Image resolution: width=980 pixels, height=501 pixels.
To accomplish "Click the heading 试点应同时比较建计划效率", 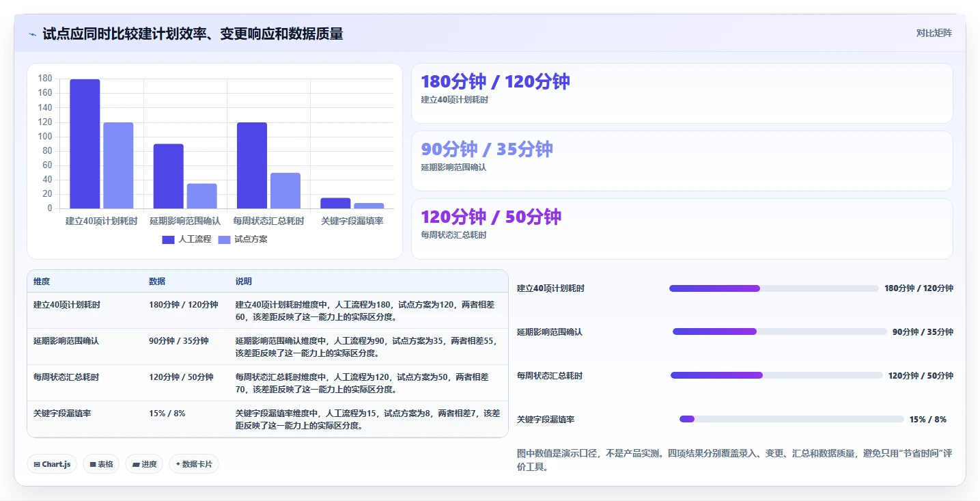I will (193, 33).
